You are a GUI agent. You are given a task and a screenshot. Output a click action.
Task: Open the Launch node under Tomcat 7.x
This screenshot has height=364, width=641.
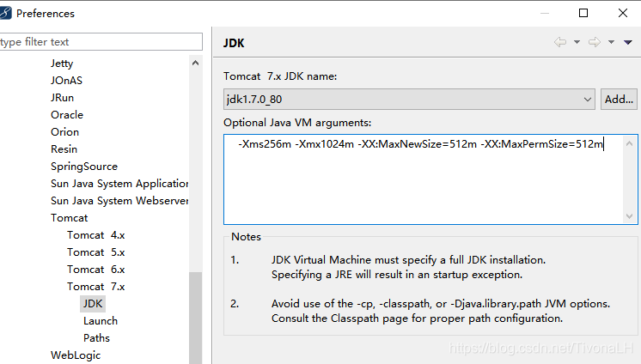pos(101,321)
